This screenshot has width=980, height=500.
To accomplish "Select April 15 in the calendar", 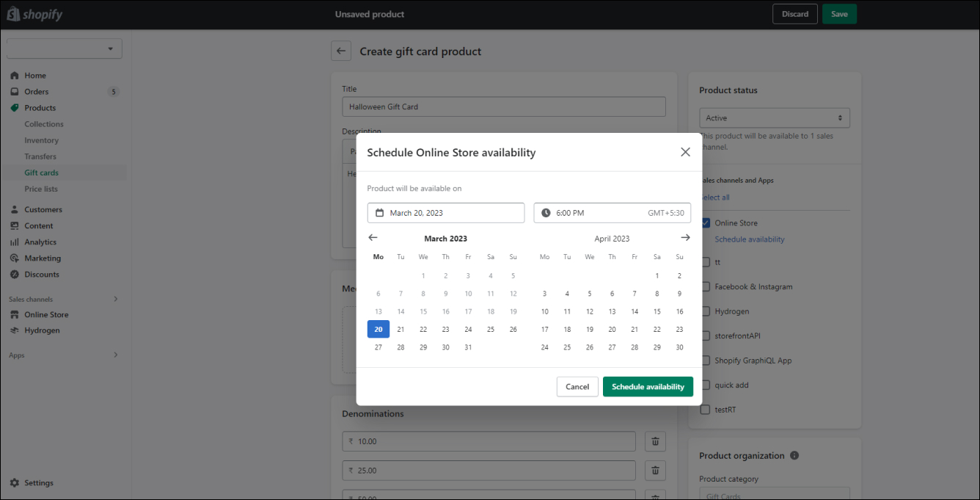I will (657, 311).
